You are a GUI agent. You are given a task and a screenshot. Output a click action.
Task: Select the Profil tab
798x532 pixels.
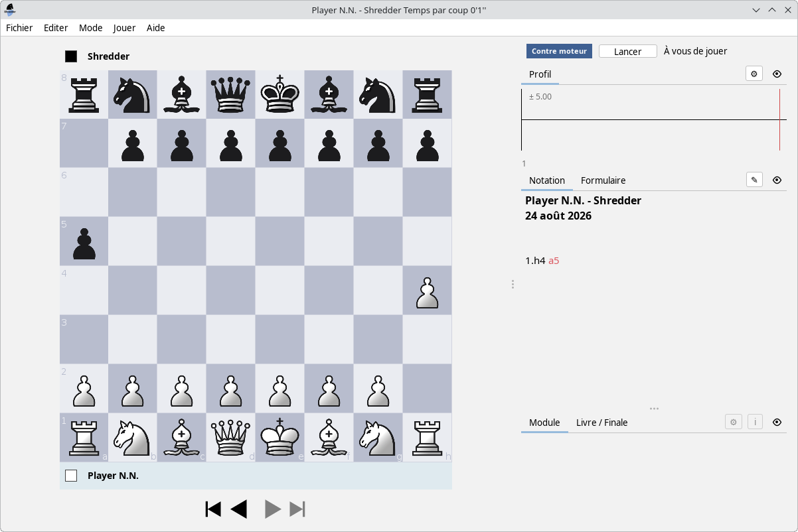(540, 74)
